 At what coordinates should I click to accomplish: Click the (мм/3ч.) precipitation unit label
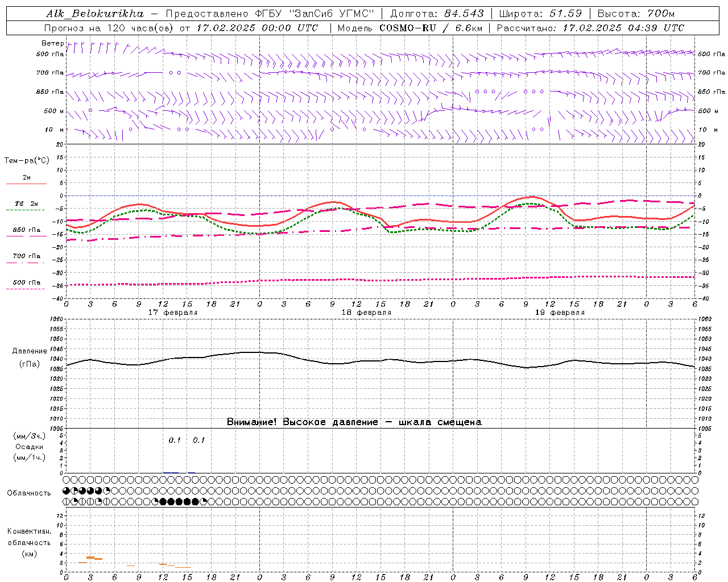coord(29,436)
